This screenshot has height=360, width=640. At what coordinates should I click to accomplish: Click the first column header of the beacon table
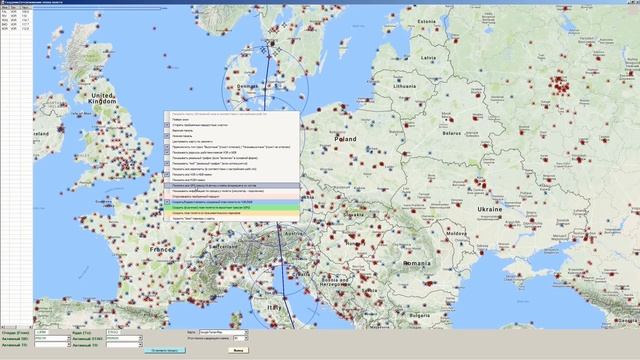click(x=5, y=7)
